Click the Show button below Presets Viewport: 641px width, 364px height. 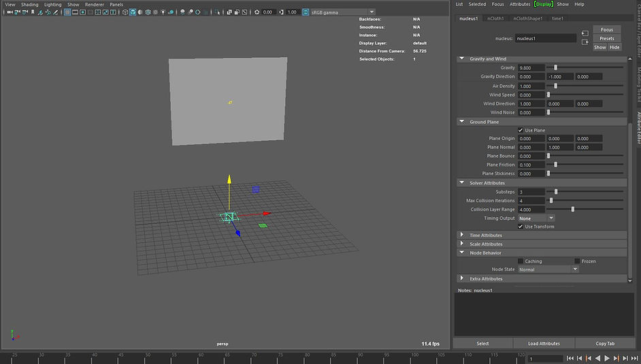pyautogui.click(x=599, y=48)
